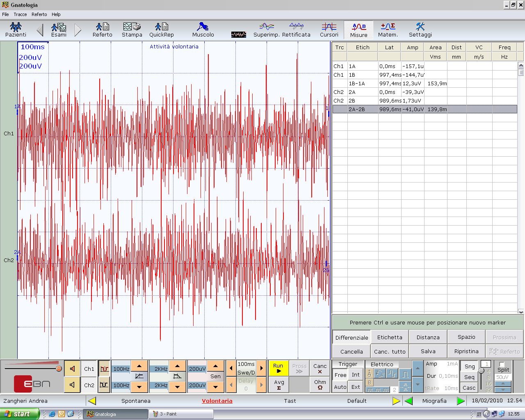Click the Rettificata rectified waveform icon
The width and height of the screenshot is (525, 420).
[x=296, y=30]
